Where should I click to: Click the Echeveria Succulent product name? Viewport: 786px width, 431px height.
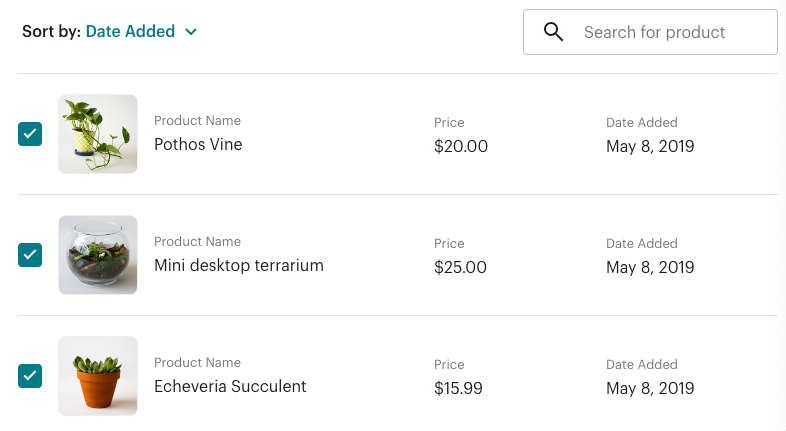pyautogui.click(x=230, y=386)
